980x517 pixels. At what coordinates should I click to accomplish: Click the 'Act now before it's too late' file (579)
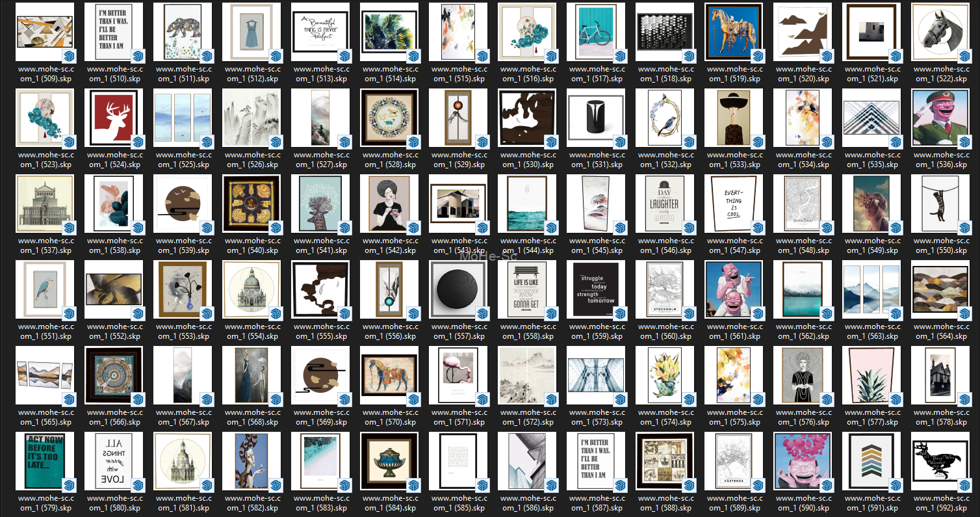(45, 461)
